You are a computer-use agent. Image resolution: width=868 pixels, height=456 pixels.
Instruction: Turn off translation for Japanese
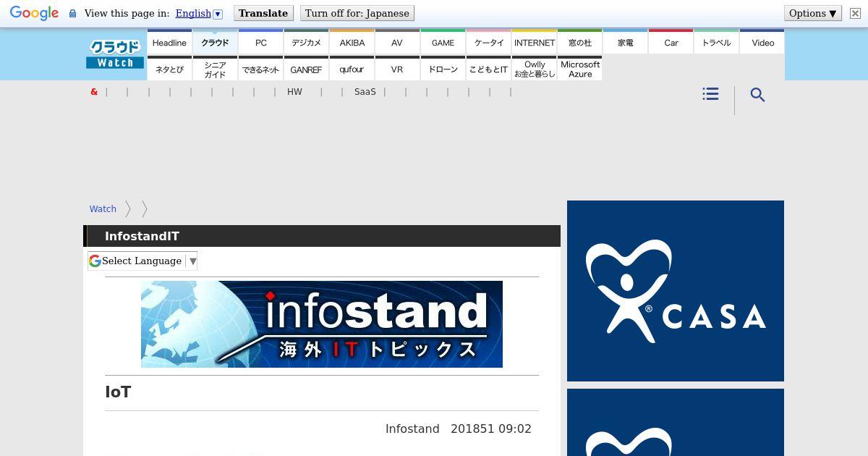click(357, 13)
